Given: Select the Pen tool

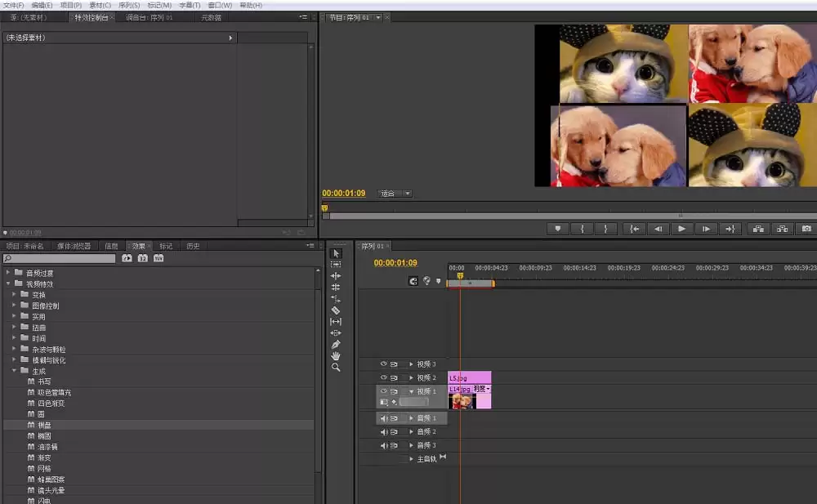Looking at the screenshot, I should [x=336, y=344].
